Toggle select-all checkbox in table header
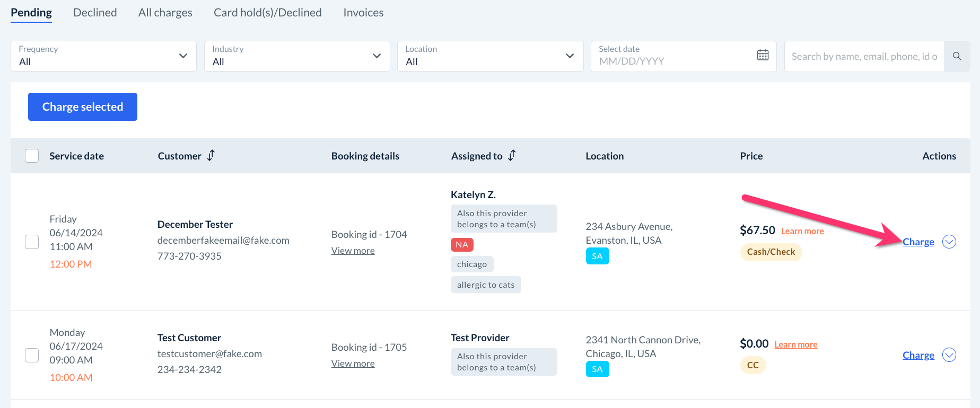 pos(32,156)
